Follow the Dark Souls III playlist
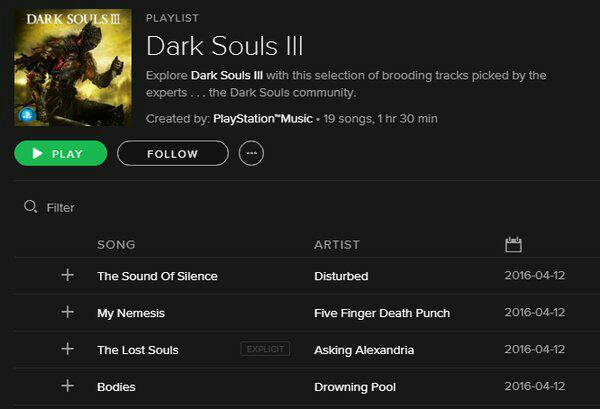 (172, 154)
